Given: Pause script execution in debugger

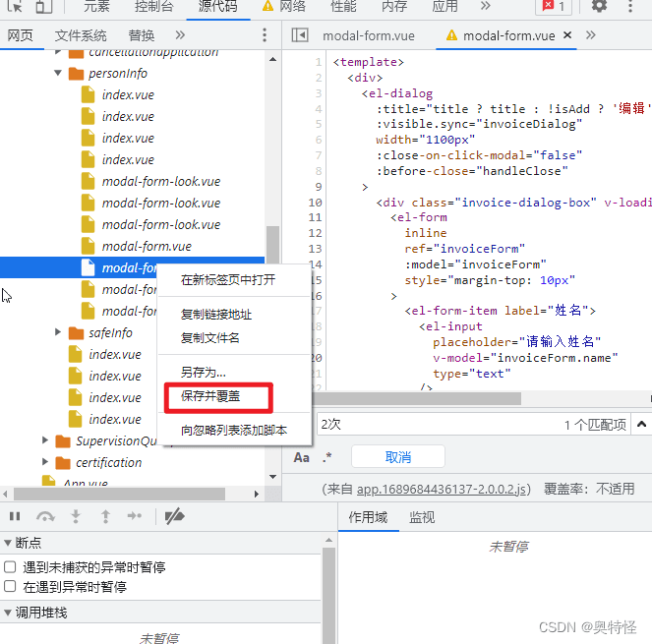Looking at the screenshot, I should click(x=15, y=516).
